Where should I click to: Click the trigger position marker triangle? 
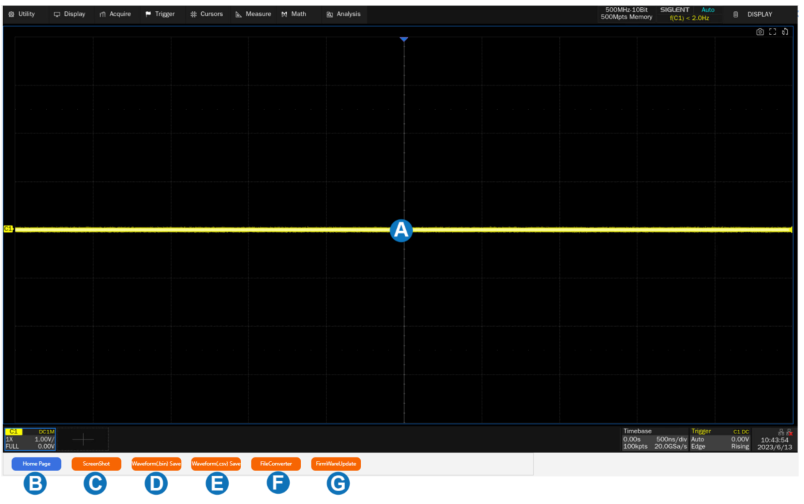[404, 40]
